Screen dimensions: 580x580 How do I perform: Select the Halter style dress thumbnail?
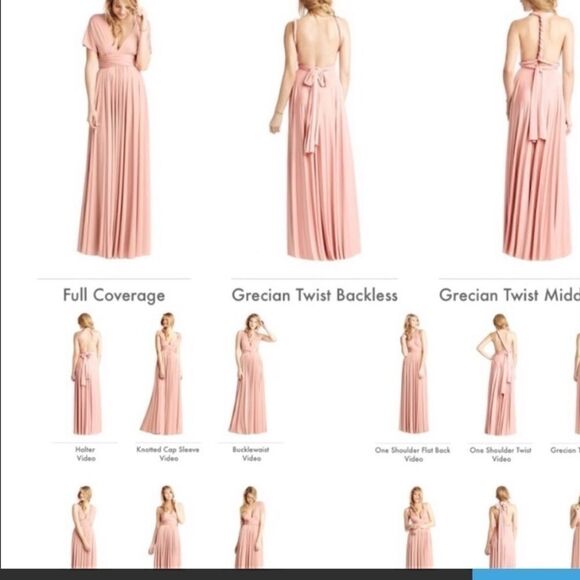point(87,374)
